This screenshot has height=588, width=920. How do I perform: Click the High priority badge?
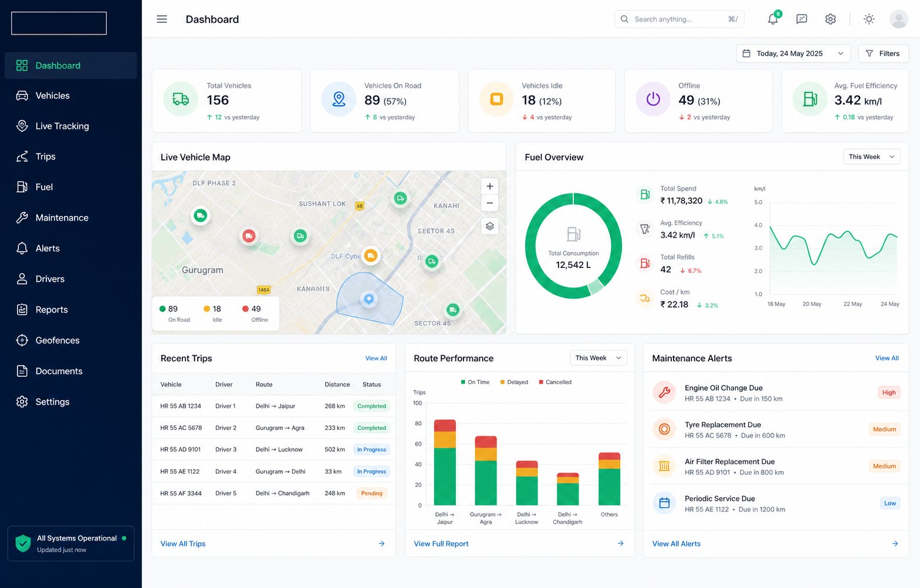(889, 393)
